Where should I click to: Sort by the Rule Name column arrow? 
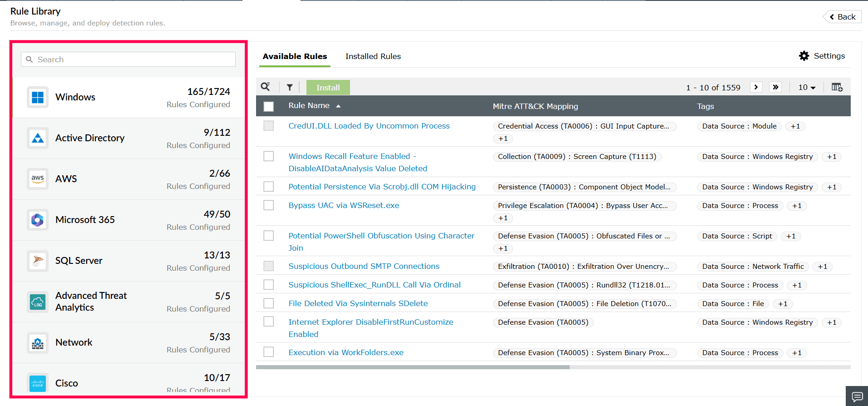coord(338,106)
